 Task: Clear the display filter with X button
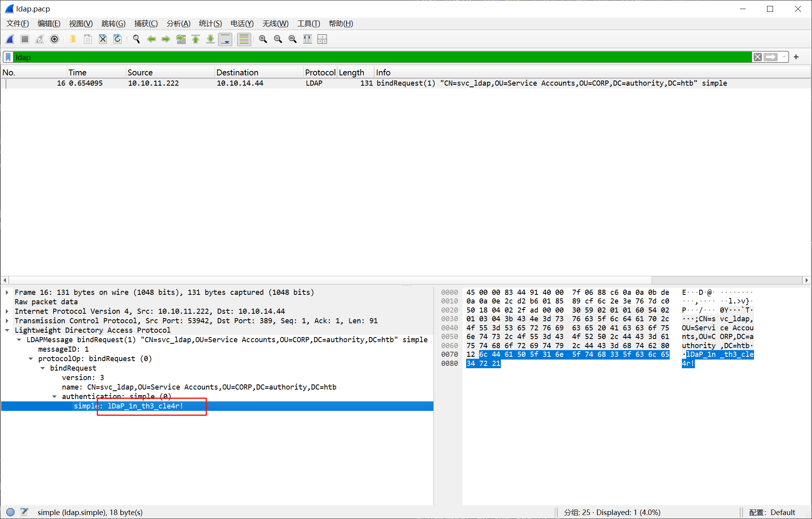coord(758,57)
